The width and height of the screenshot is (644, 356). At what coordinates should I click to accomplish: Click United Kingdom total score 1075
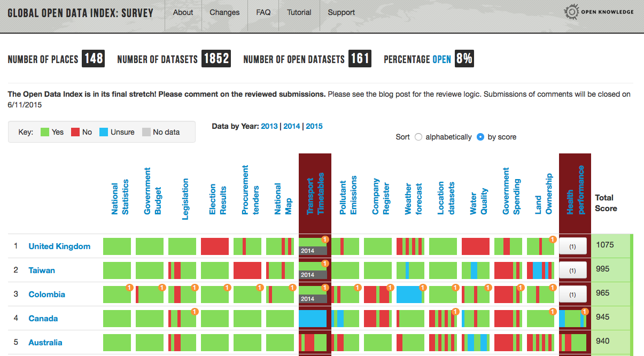click(605, 245)
